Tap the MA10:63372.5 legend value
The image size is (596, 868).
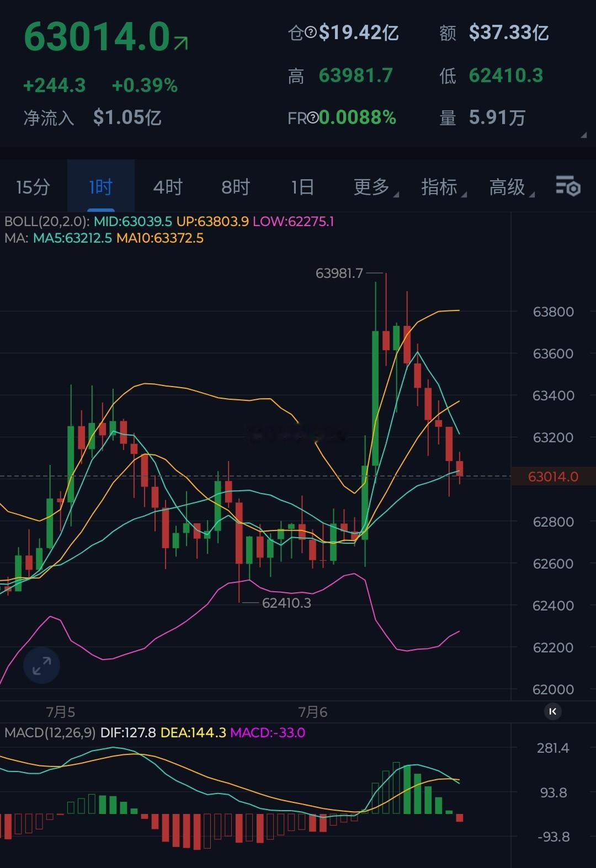click(160, 238)
